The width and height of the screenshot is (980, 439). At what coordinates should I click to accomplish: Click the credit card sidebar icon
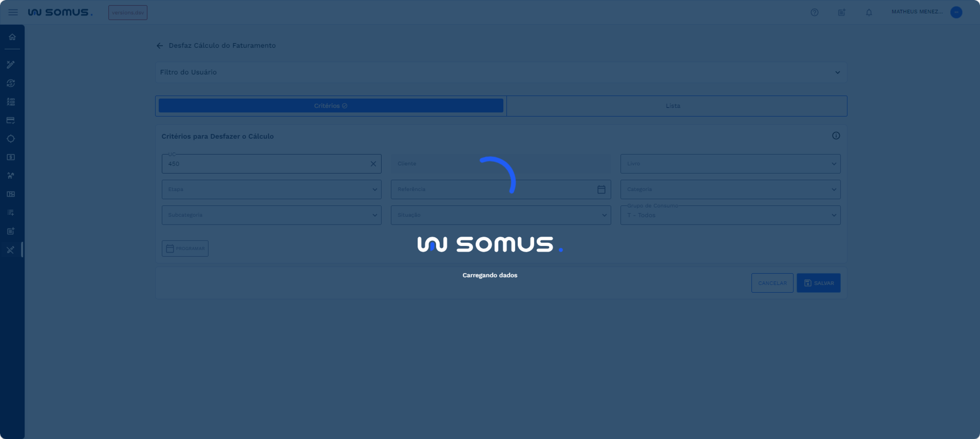11,120
